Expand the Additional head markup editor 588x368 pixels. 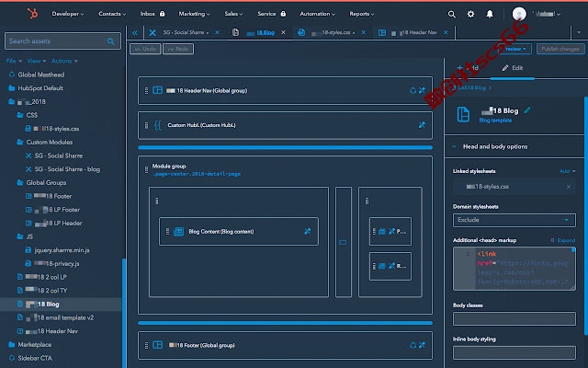click(562, 240)
